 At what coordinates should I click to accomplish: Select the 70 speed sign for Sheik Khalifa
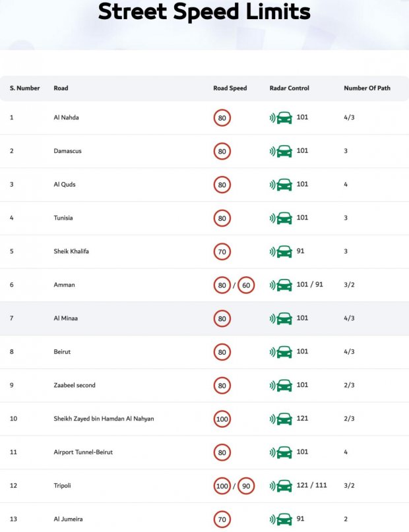222,252
